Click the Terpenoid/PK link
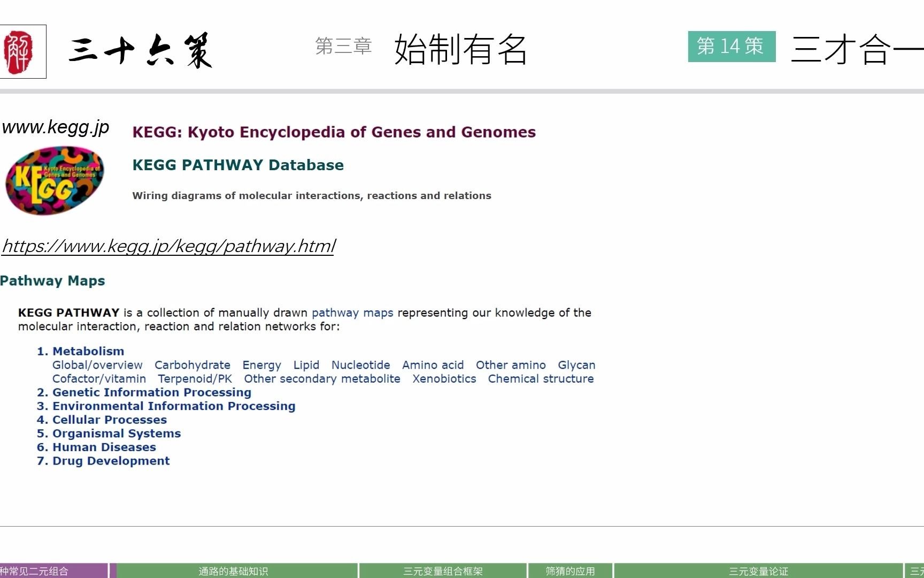 (x=195, y=379)
